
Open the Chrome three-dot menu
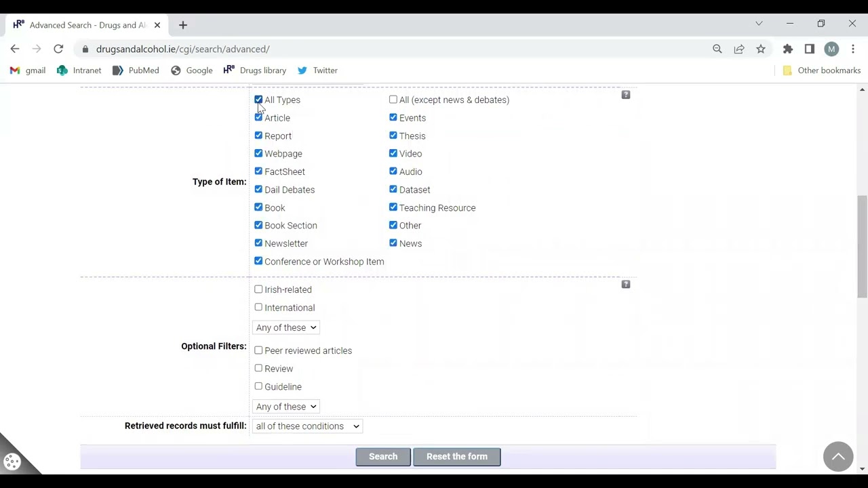point(853,49)
